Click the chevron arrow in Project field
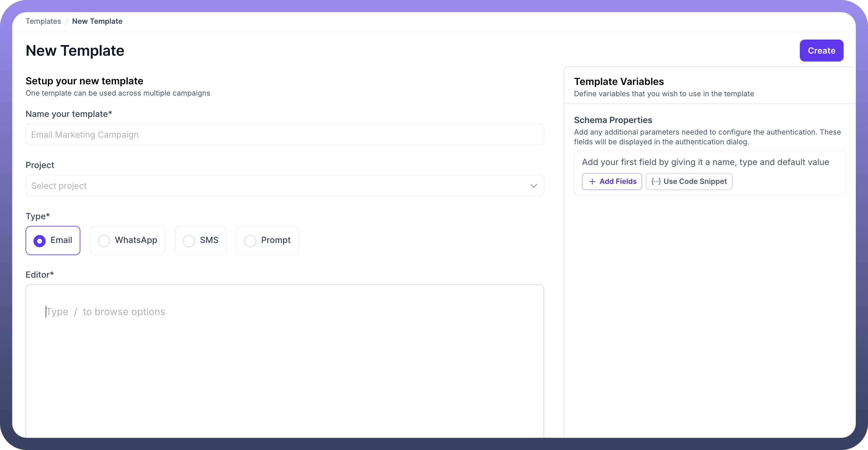868x450 pixels. pyautogui.click(x=534, y=186)
